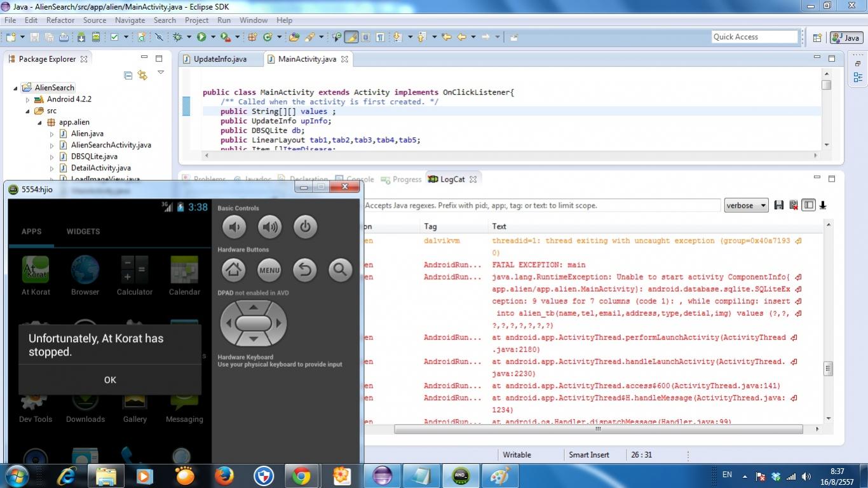Open Google Chrome from the taskbar

tap(301, 475)
